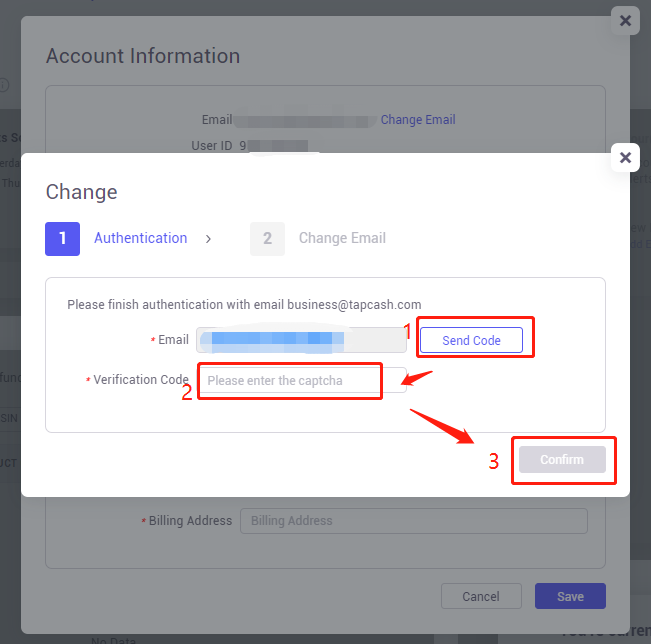Click the Account Information heading

(143, 56)
